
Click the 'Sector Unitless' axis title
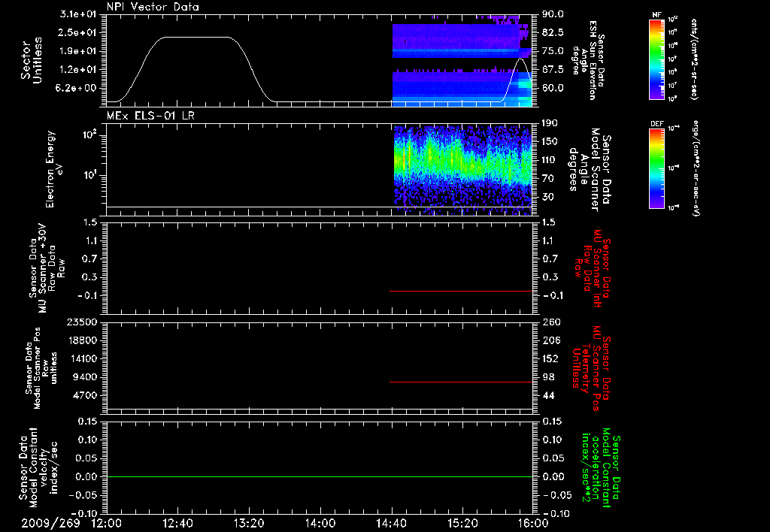[x=32, y=60]
